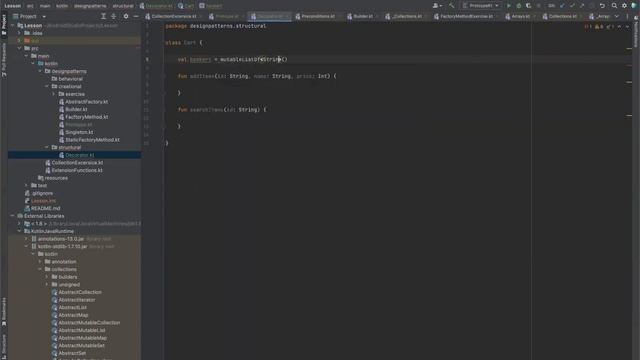Open the Notifications side panel

pyautogui.click(x=636, y=32)
